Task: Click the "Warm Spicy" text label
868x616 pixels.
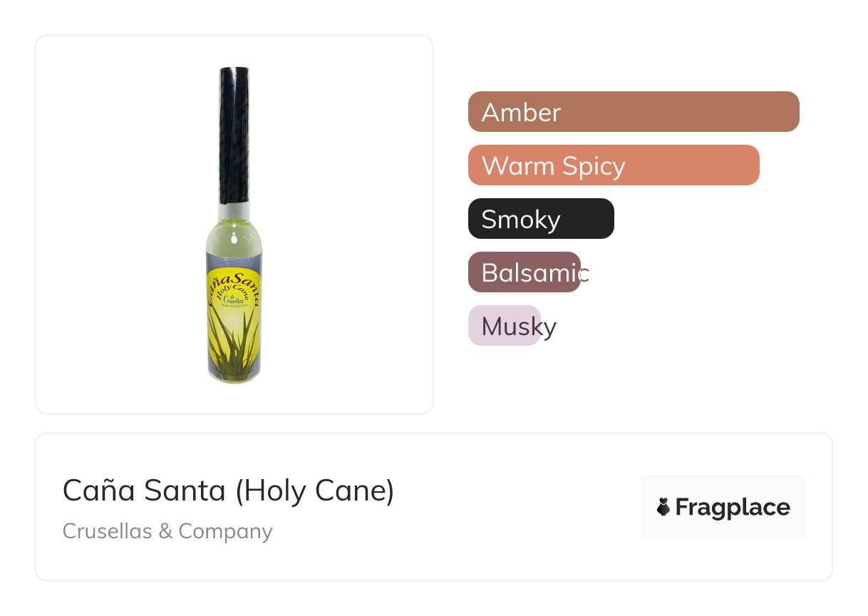Action: (x=553, y=166)
